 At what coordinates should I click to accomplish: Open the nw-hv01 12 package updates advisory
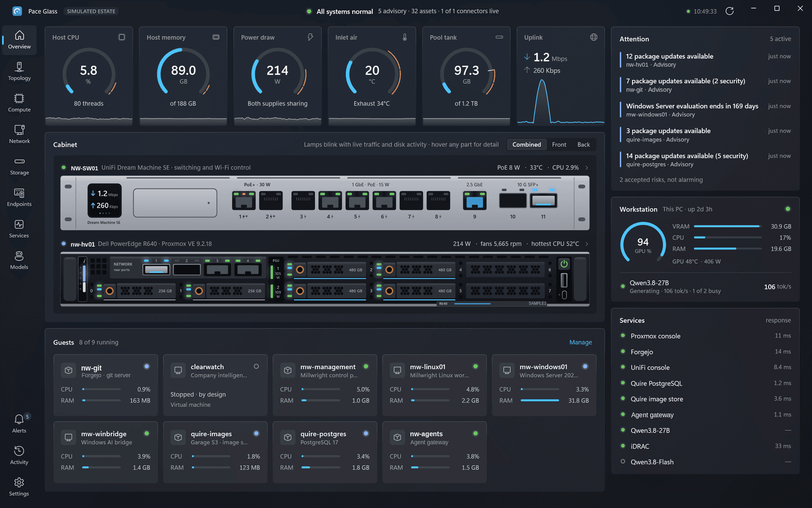click(x=706, y=60)
